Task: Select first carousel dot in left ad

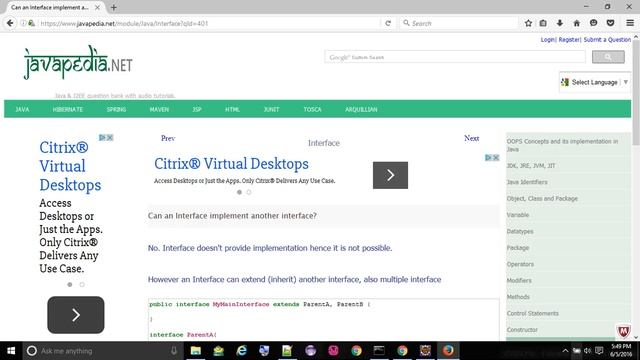Action: (x=70, y=284)
